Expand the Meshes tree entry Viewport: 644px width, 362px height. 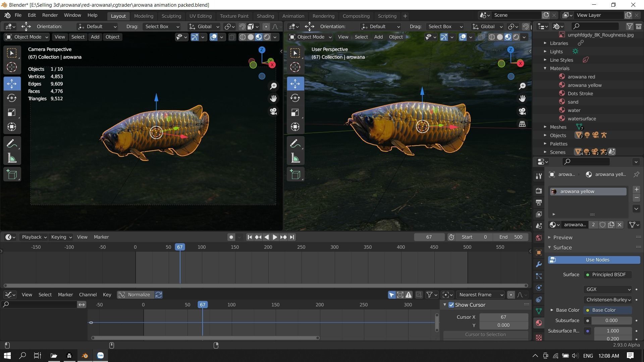pyautogui.click(x=545, y=127)
